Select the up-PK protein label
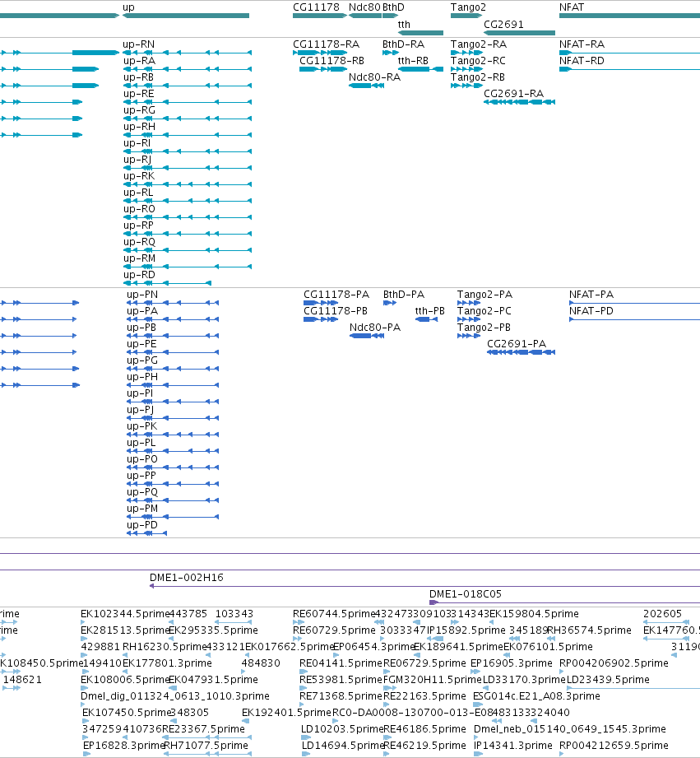This screenshot has height=758, width=700. click(142, 426)
